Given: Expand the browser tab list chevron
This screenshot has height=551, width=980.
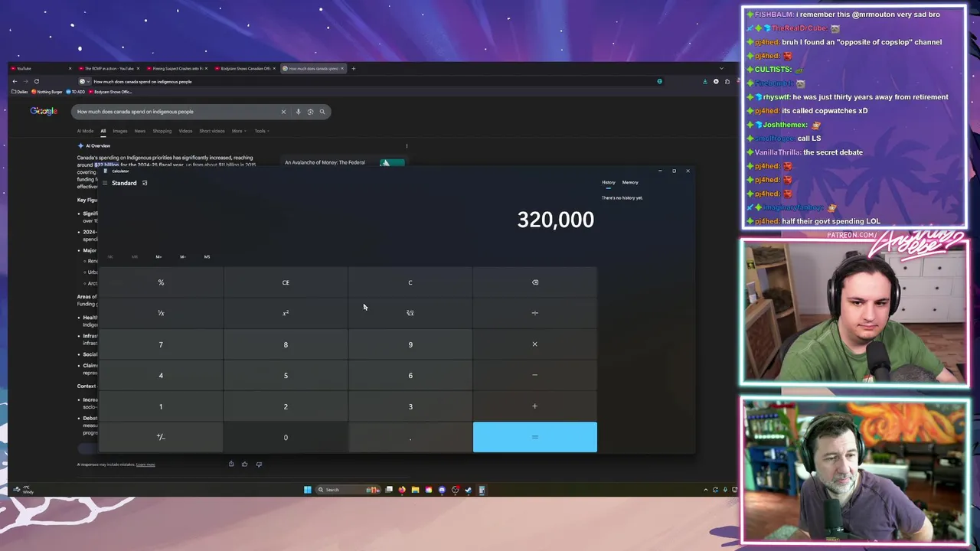Looking at the screenshot, I should 721,69.
